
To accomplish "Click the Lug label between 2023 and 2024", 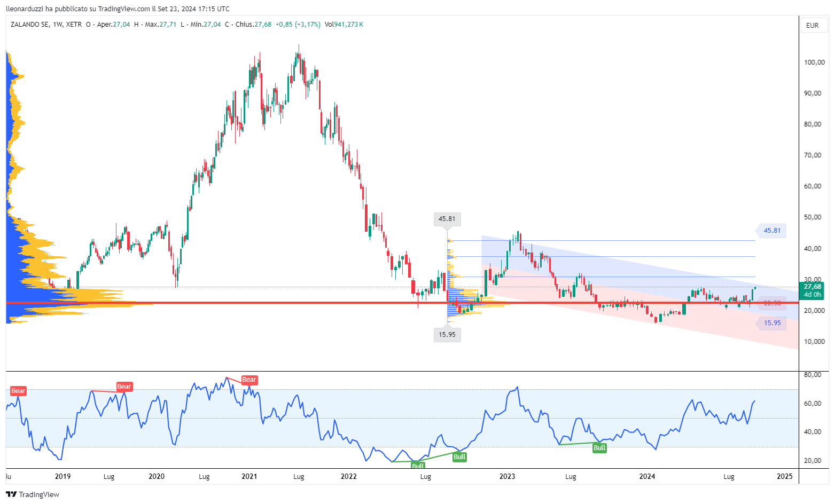I will coord(571,477).
